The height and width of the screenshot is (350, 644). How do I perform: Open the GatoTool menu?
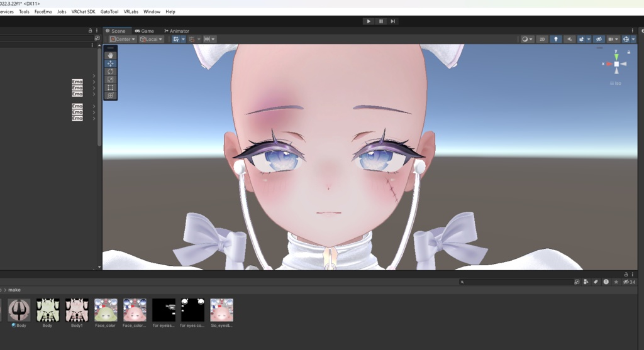[109, 12]
